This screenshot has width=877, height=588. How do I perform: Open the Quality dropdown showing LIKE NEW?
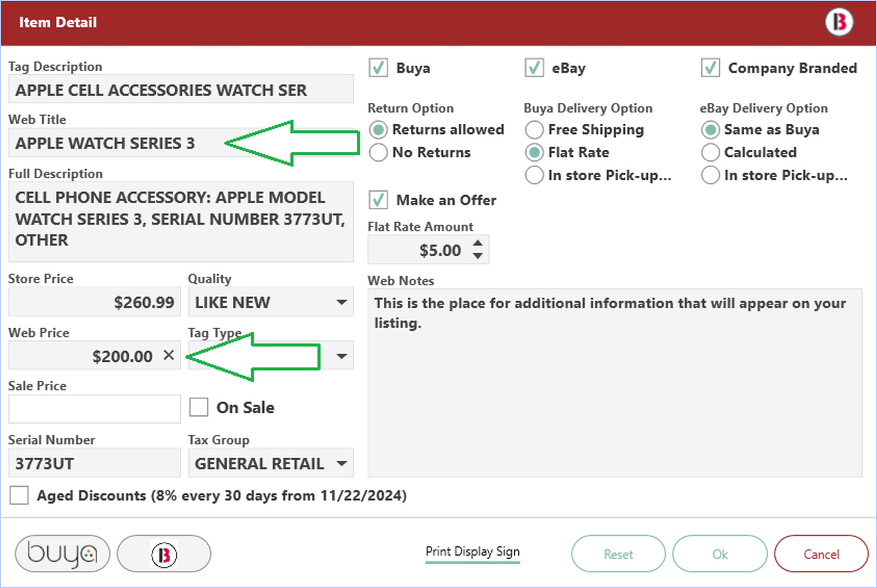270,302
